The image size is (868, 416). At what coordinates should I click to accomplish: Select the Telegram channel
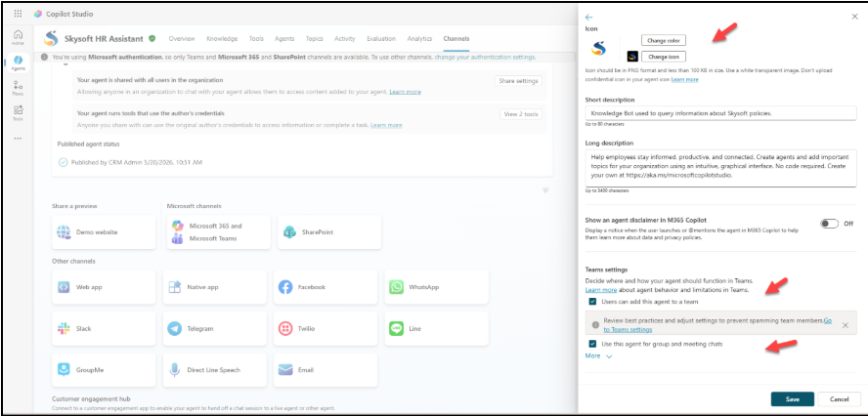[x=215, y=328]
